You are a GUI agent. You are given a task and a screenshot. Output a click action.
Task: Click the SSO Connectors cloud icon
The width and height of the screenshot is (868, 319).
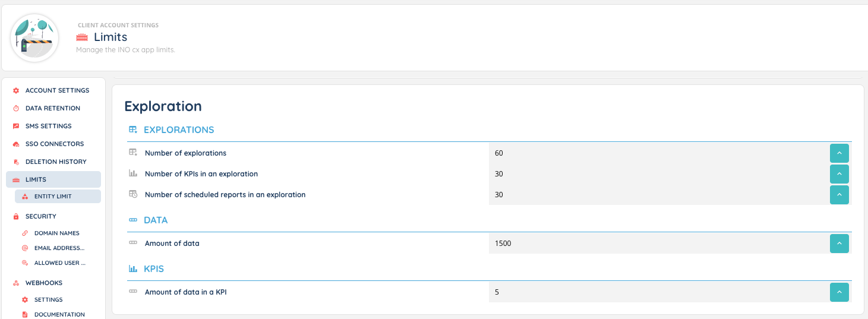16,144
